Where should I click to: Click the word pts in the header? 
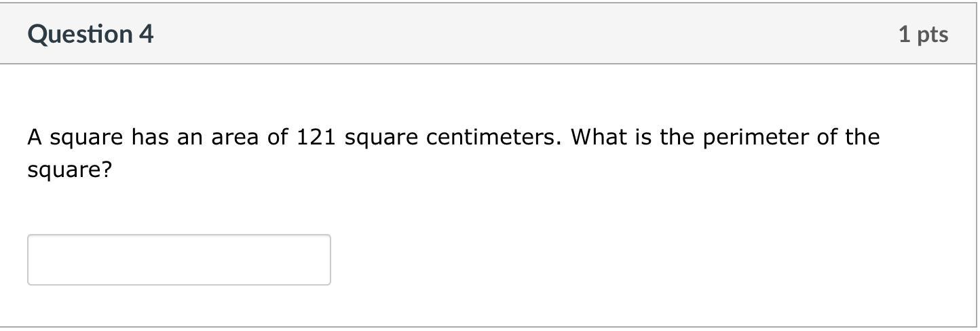(x=932, y=34)
